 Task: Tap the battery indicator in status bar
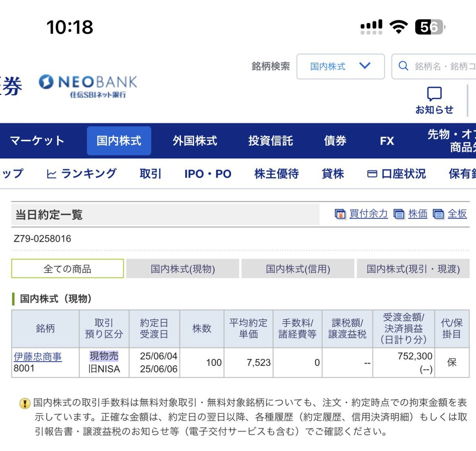point(430,27)
